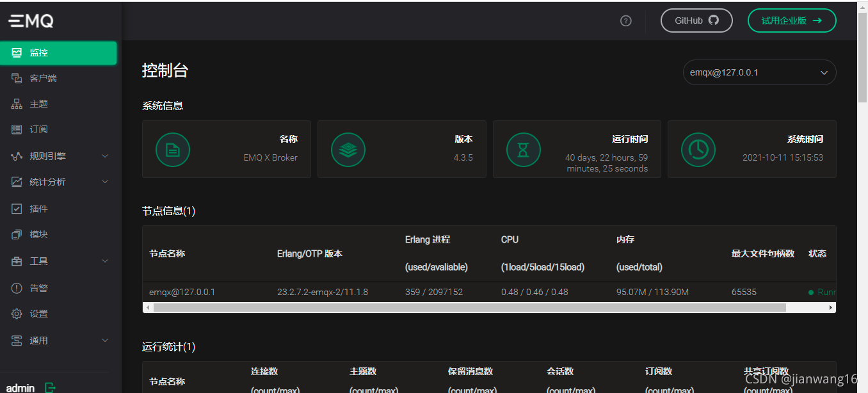Click the 告警 (Alarms) sidebar icon
The width and height of the screenshot is (868, 393).
point(16,287)
